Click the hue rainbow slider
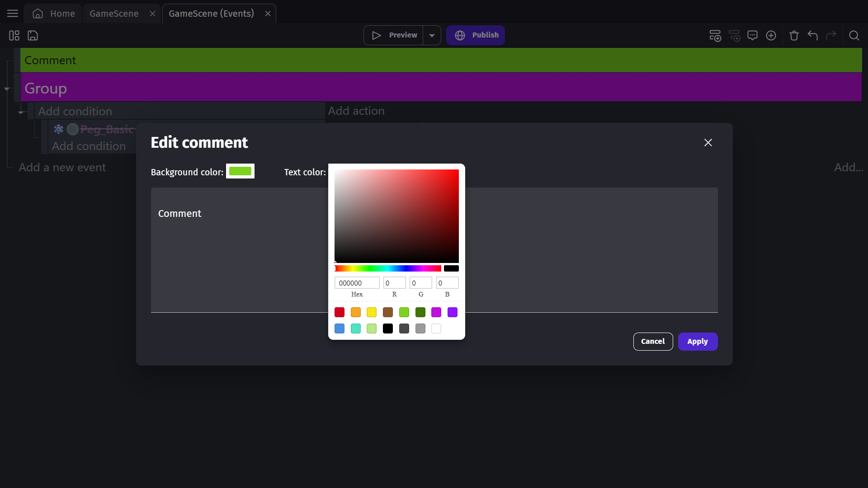Screen dimensions: 868x488 (x=387, y=268)
